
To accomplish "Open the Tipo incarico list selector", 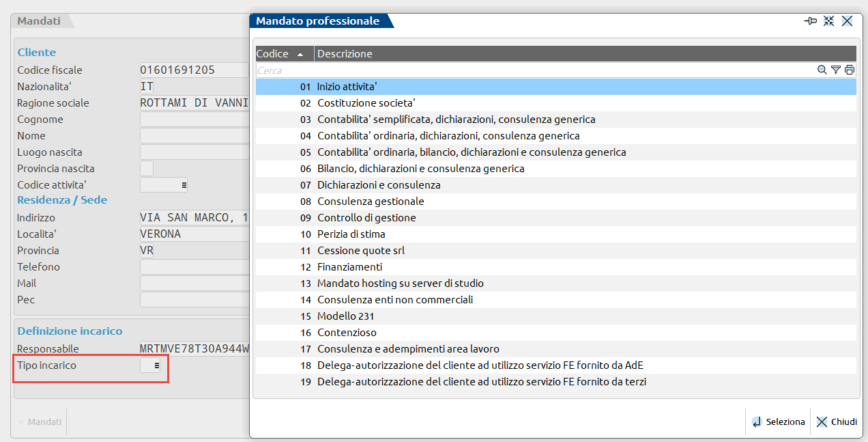I will pos(157,365).
